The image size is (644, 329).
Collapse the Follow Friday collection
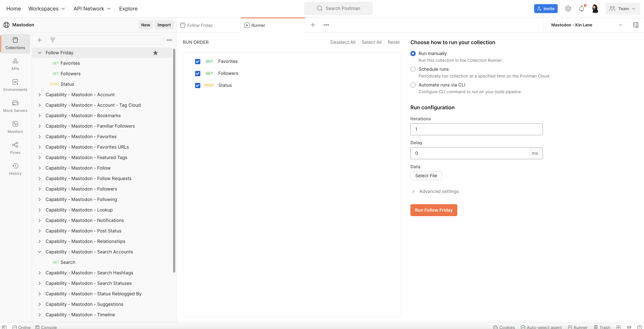(39, 53)
